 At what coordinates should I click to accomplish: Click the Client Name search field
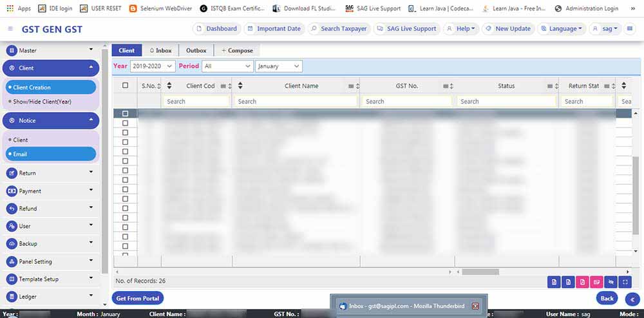pyautogui.click(x=295, y=101)
